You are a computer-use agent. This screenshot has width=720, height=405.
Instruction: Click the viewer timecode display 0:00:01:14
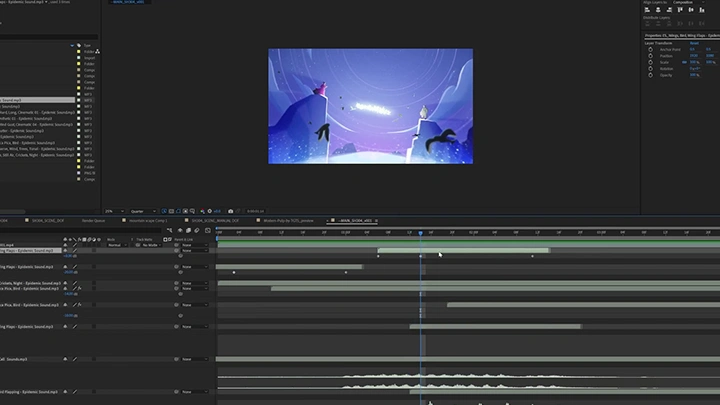[255, 211]
